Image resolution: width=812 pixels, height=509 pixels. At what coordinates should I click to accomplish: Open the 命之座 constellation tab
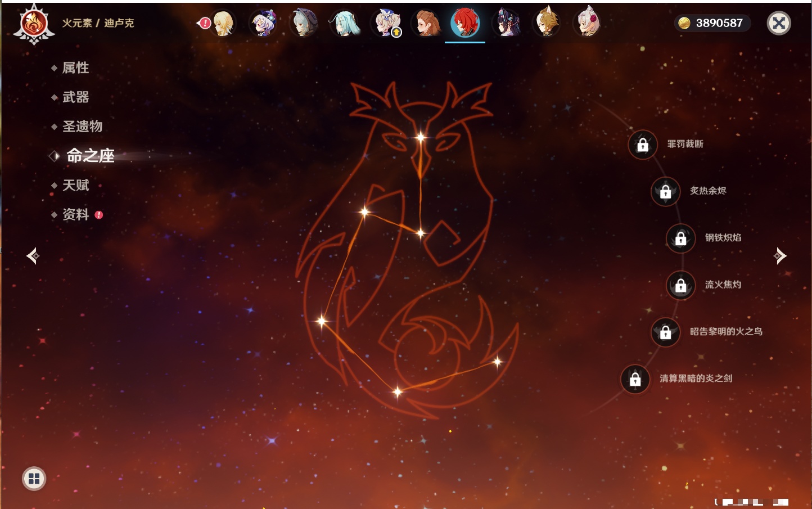tap(90, 156)
